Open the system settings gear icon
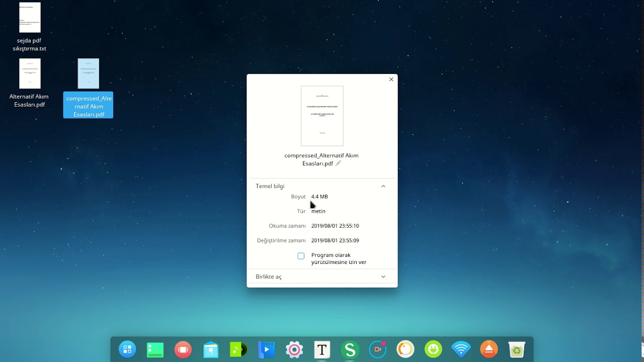 [x=294, y=349]
